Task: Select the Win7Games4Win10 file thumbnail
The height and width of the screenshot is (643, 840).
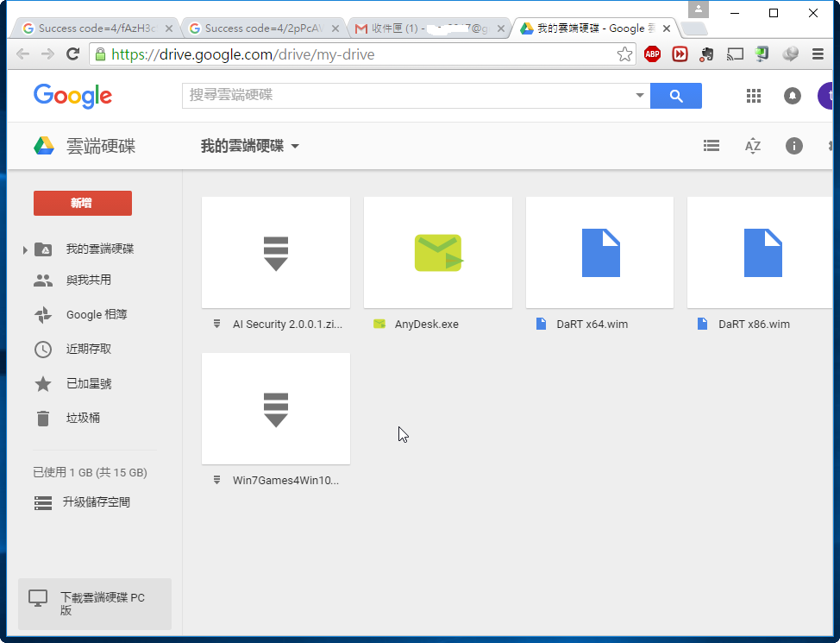Action: point(276,408)
